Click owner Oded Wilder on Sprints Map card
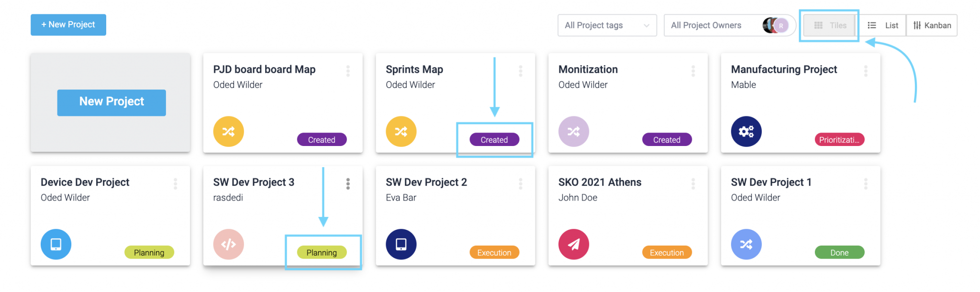 (x=411, y=85)
